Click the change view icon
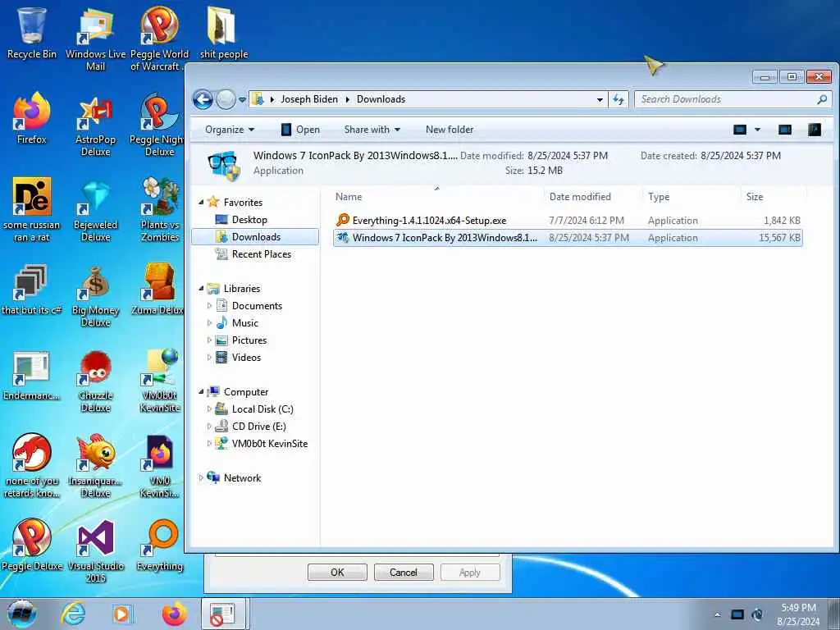This screenshot has width=840, height=630. tap(740, 129)
